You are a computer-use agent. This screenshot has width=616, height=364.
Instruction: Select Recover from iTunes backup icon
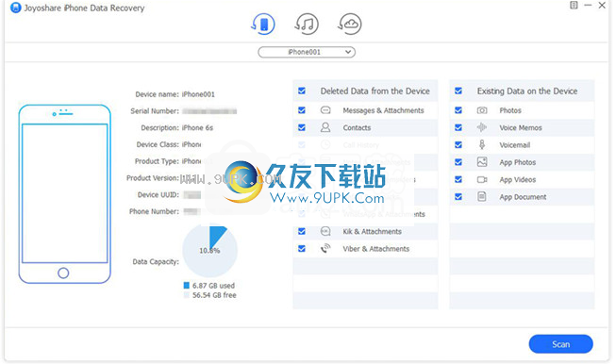pyautogui.click(x=307, y=25)
